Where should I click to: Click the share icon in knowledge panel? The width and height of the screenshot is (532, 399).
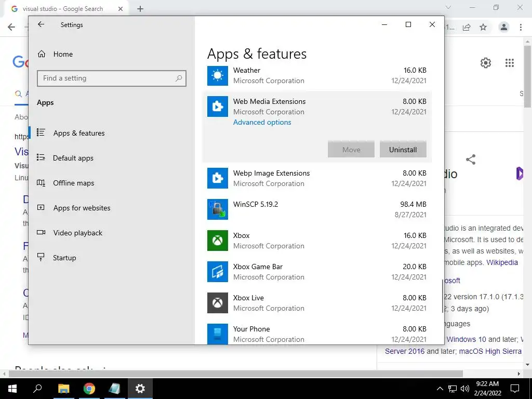[471, 159]
